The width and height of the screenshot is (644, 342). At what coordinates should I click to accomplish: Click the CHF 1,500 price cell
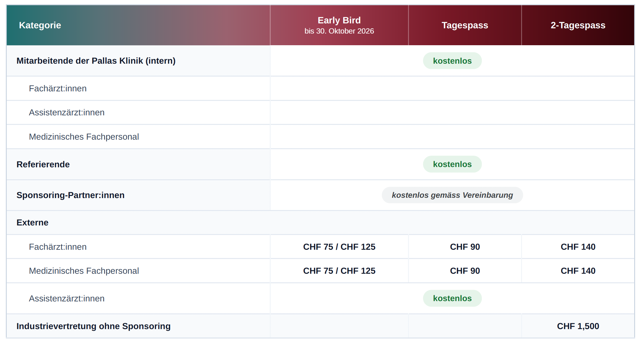578,326
